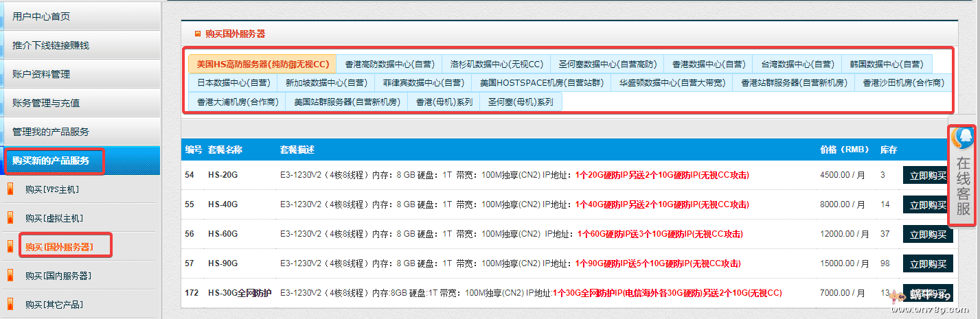The width and height of the screenshot is (980, 319).
Task: Click the orange icon beside 购买[国内服务器]
Action: [10, 276]
